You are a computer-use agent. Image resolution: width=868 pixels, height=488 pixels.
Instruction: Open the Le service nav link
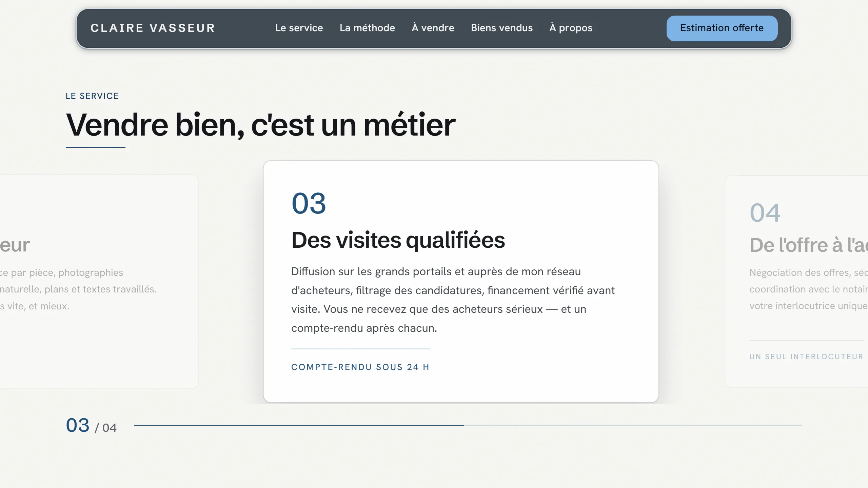click(299, 28)
